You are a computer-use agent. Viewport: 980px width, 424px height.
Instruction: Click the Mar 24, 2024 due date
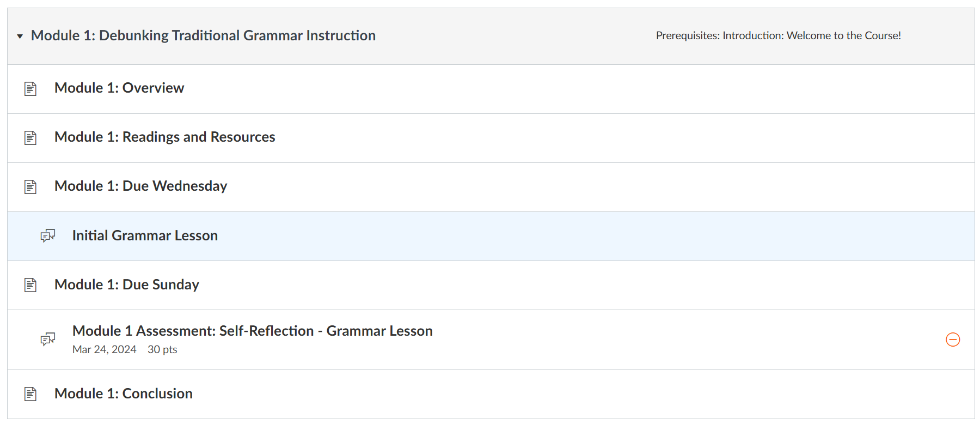point(104,349)
